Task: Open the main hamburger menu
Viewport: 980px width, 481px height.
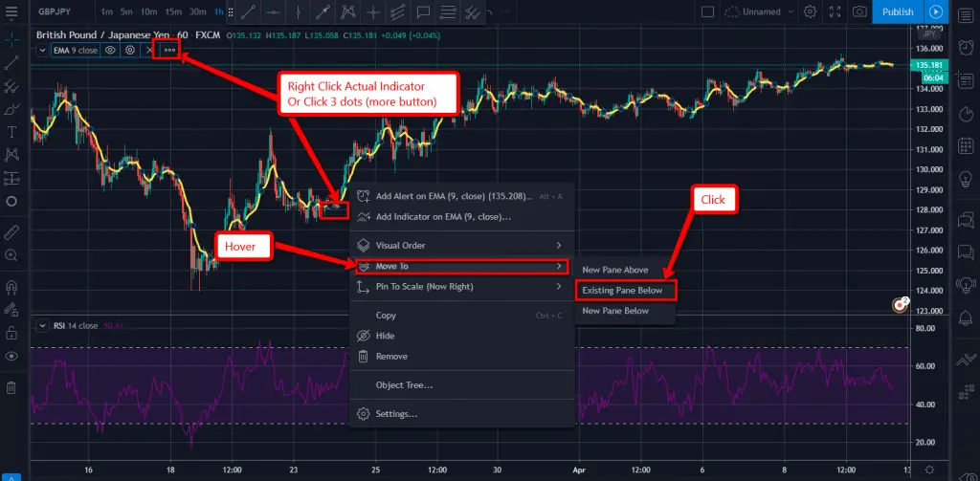Action: click(x=11, y=11)
